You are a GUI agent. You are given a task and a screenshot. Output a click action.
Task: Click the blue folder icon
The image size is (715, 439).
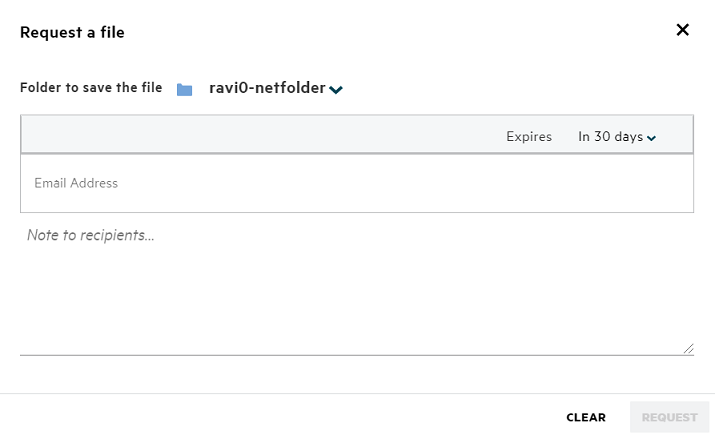(x=184, y=89)
